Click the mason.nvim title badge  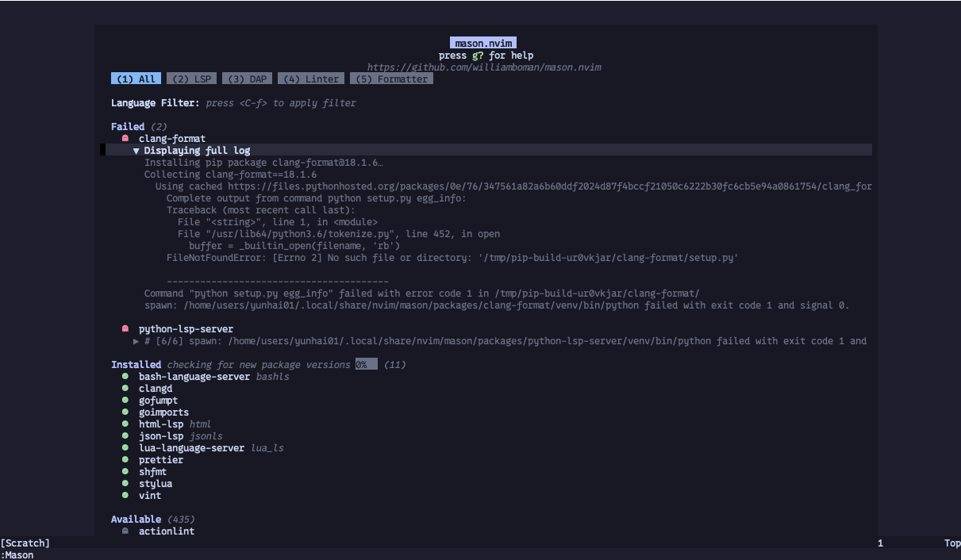coord(484,43)
